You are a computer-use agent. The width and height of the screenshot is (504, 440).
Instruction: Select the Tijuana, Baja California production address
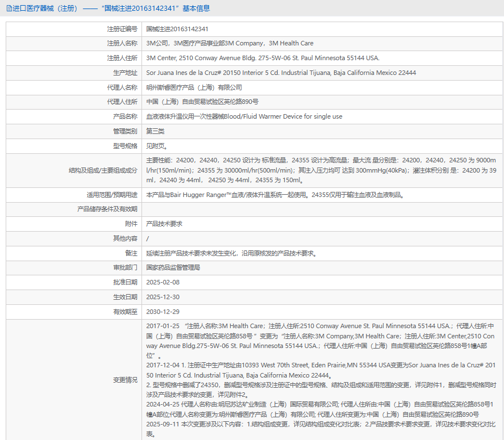point(281,73)
